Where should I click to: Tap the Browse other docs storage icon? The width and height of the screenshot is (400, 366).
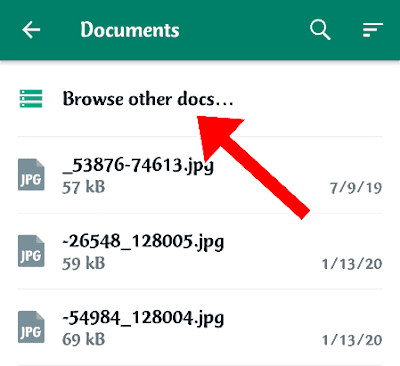31,99
